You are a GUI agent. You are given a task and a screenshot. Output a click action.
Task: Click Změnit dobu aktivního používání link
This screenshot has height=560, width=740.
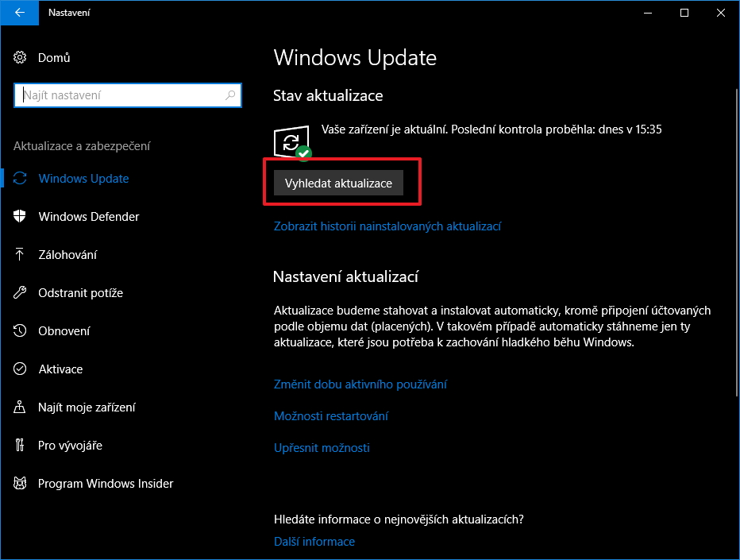pos(360,384)
